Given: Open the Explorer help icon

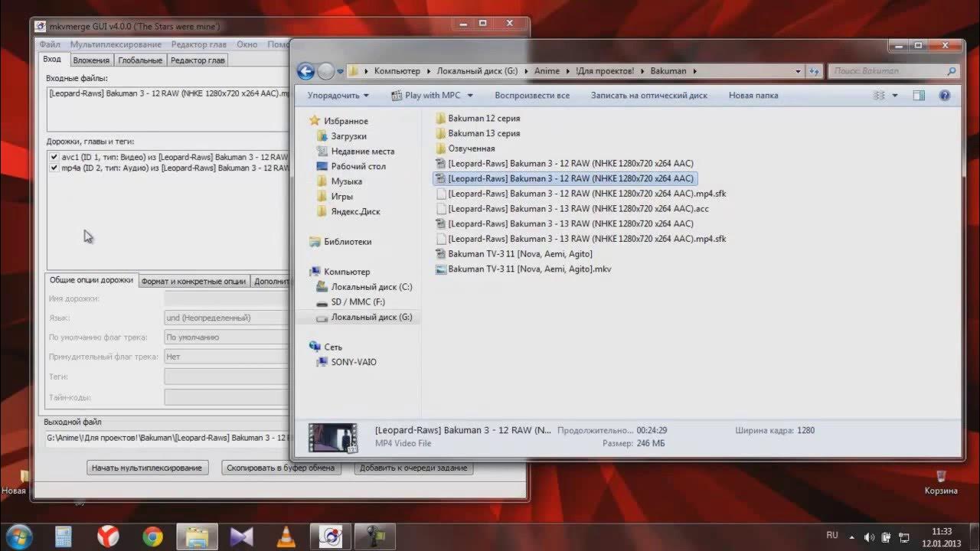Looking at the screenshot, I should click(x=945, y=96).
